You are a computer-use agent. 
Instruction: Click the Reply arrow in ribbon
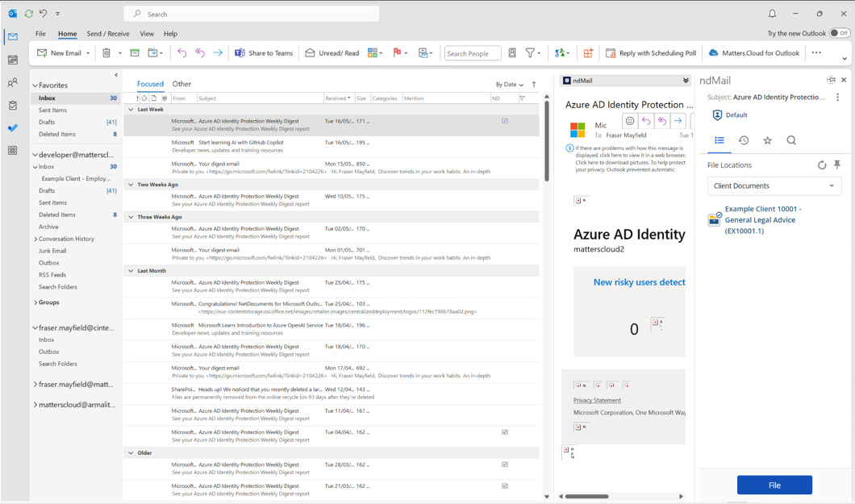(181, 53)
